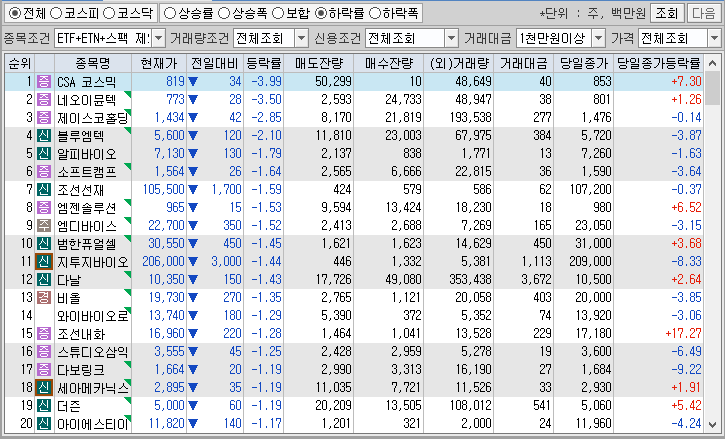Image resolution: width=725 pixels, height=439 pixels.
Task: Select the 코스닥 radio button
Action: pyautogui.click(x=109, y=13)
